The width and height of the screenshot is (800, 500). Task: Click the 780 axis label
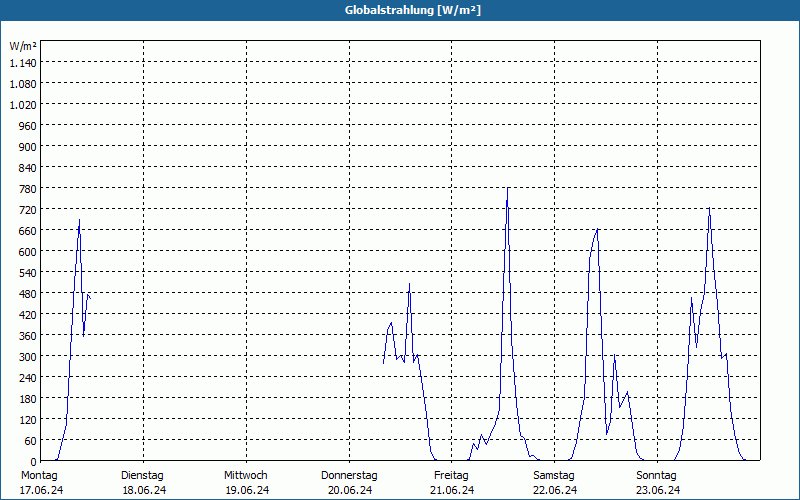pos(28,189)
